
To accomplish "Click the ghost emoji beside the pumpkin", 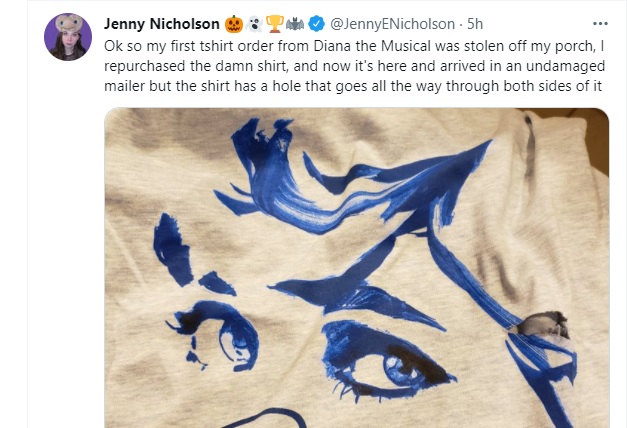I will tap(254, 24).
